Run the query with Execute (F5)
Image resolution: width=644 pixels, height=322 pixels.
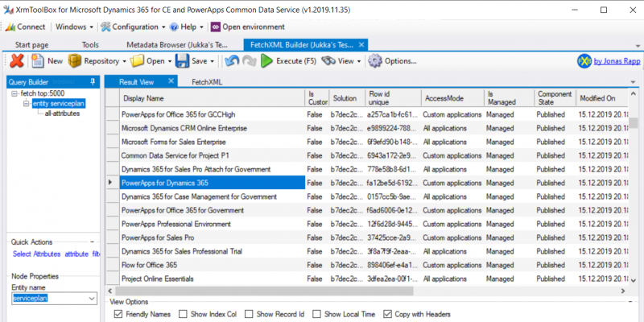click(x=289, y=61)
